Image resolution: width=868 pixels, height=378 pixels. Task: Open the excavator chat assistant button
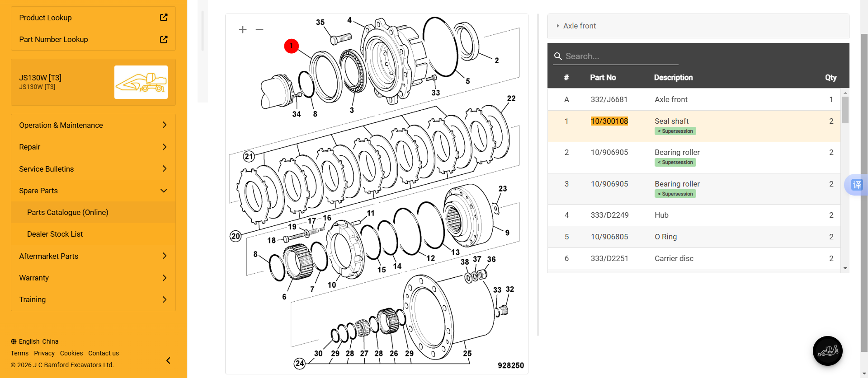(x=827, y=351)
